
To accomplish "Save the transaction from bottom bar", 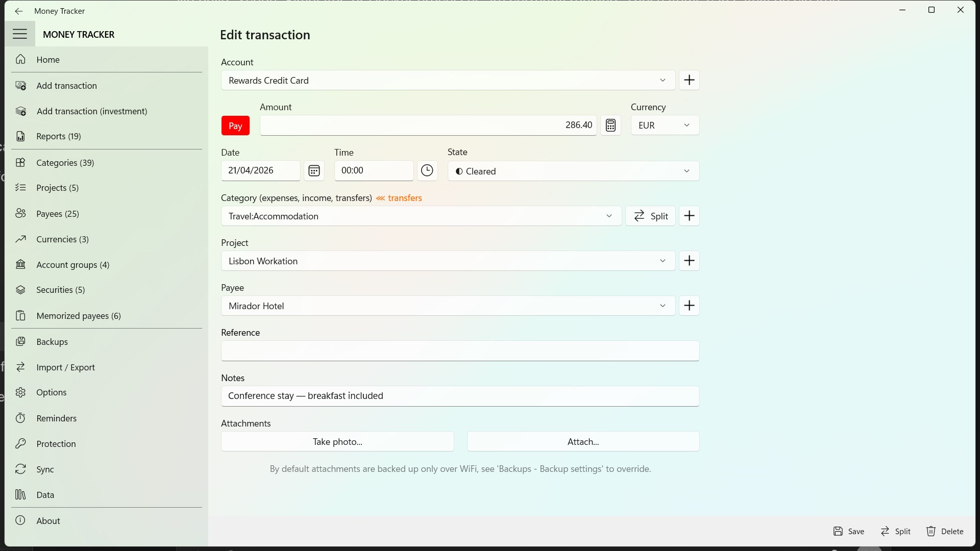I will click(x=849, y=531).
